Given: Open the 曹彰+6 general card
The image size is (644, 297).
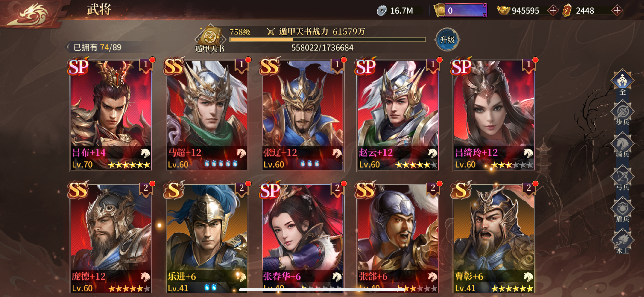Looking at the screenshot, I should coord(494,238).
